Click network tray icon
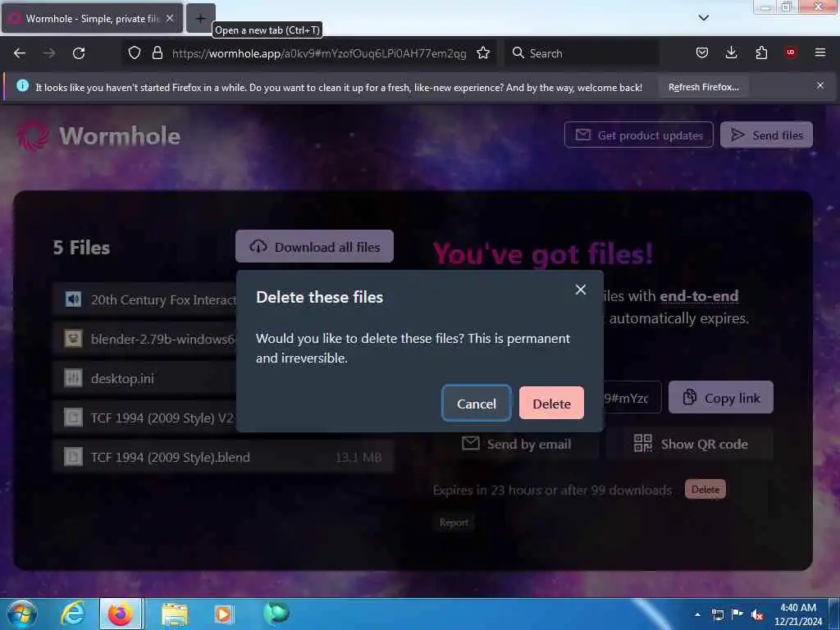 coord(717,614)
